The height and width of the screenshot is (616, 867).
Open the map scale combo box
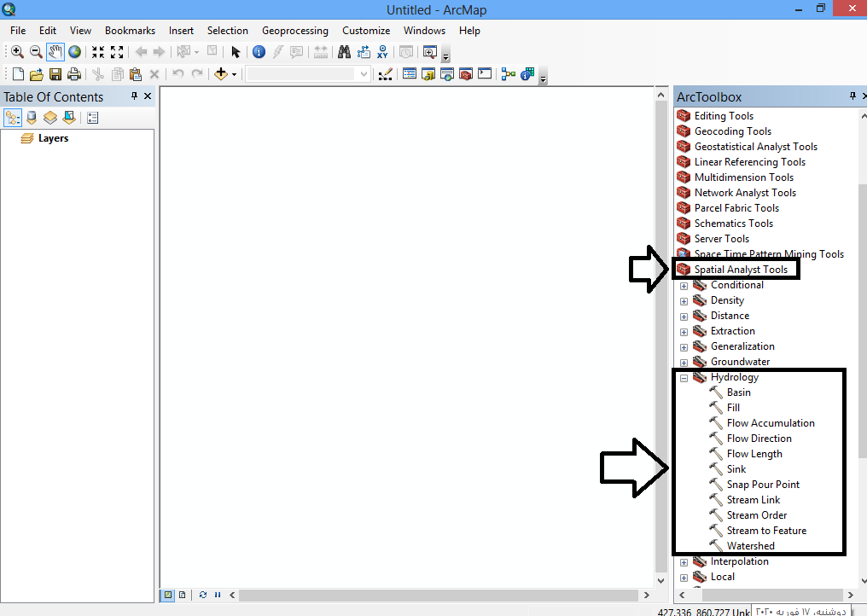coord(307,74)
